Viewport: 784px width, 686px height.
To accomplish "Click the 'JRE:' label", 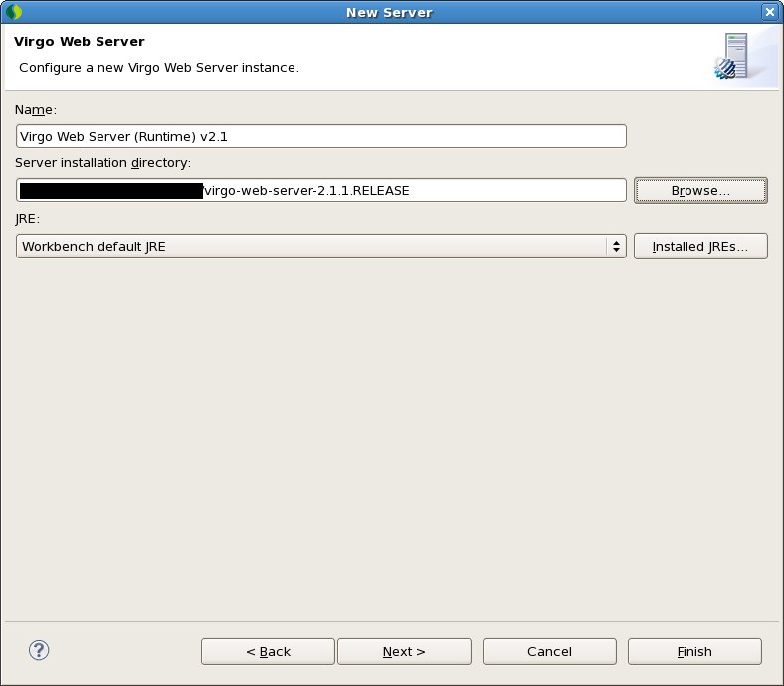I will click(27, 219).
